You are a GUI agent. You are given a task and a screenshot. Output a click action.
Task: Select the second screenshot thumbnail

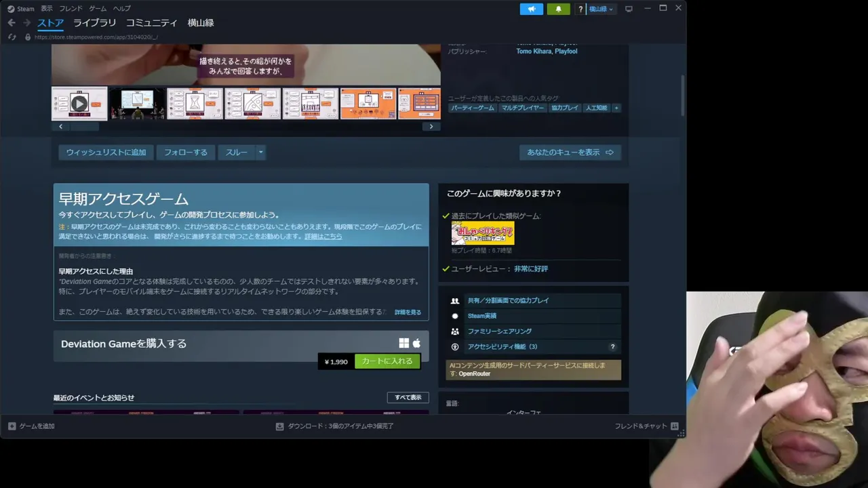[x=137, y=103]
